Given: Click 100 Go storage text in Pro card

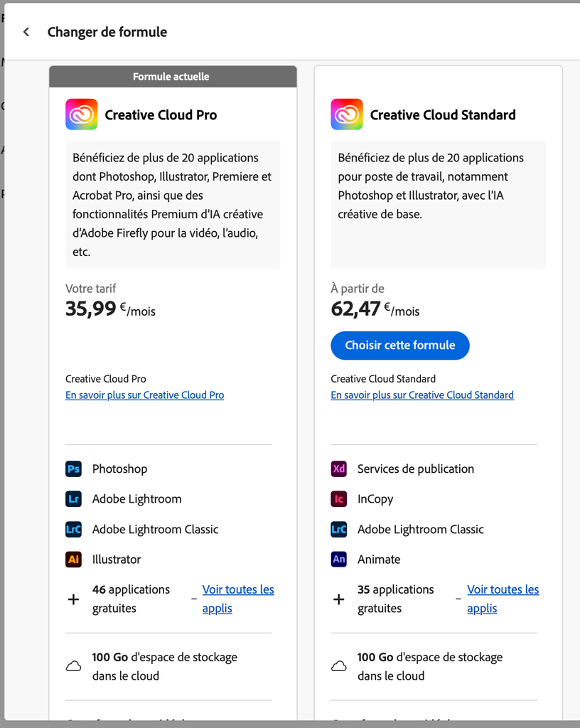Looking at the screenshot, I should (x=165, y=667).
